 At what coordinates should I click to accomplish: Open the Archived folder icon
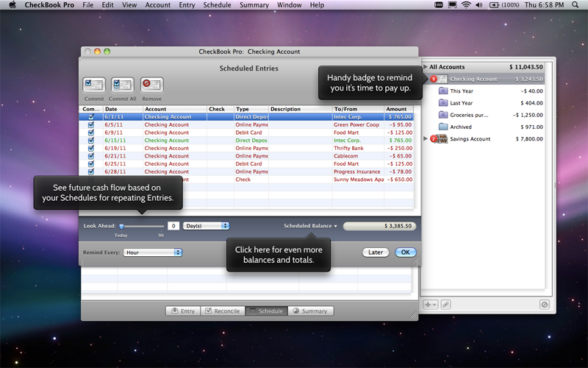443,127
